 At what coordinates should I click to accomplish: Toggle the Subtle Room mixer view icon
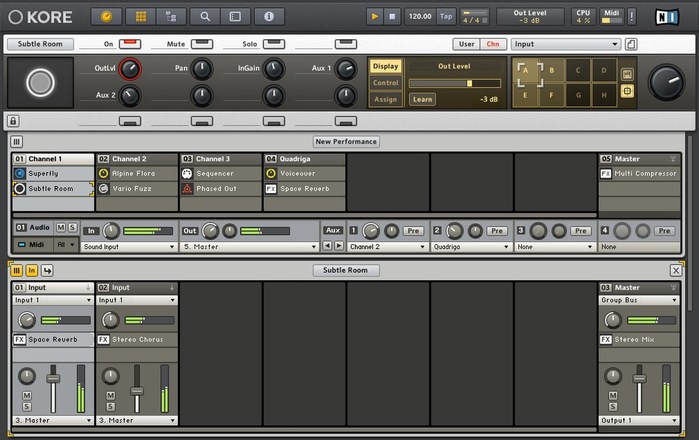click(16, 270)
